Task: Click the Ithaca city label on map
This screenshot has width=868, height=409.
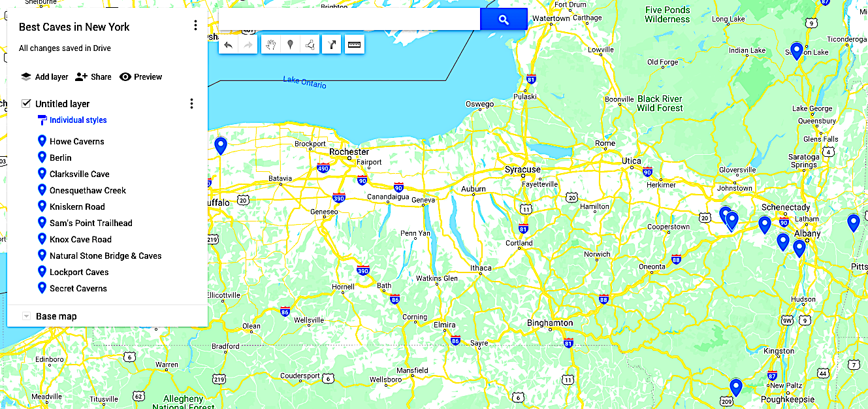Action: [x=481, y=268]
